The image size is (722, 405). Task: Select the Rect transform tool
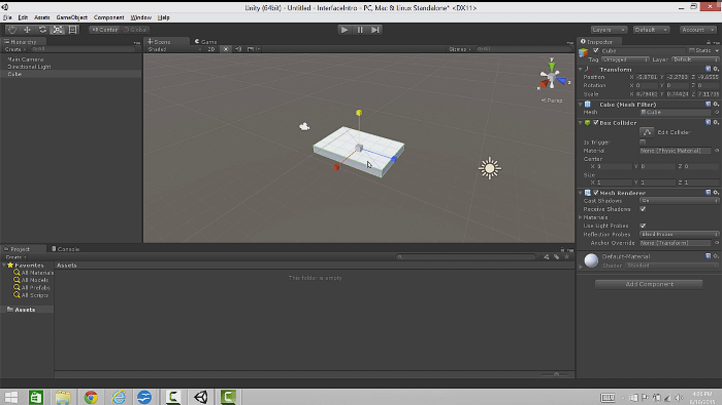coord(73,29)
